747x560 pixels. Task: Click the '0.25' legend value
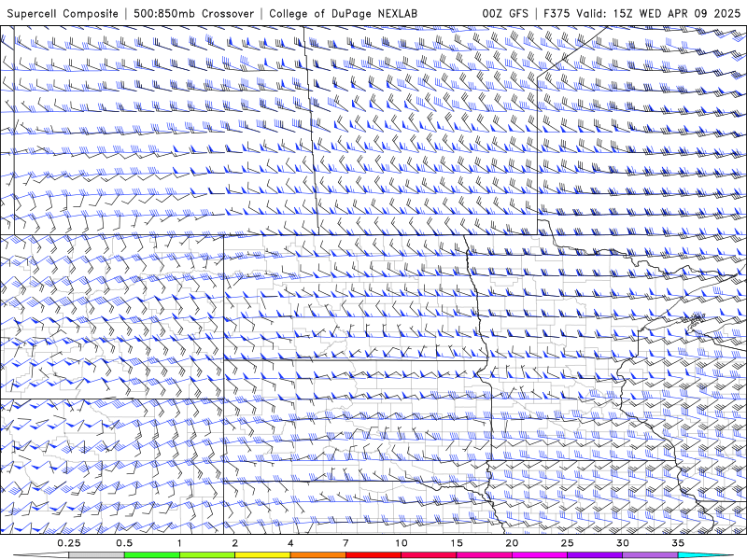pos(69,543)
